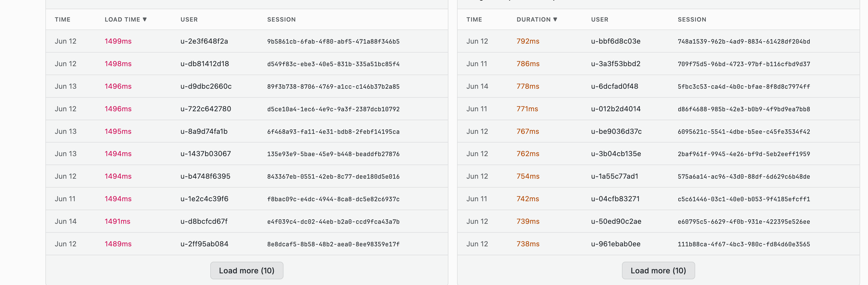Open user u-04cfb83271

tap(615, 199)
